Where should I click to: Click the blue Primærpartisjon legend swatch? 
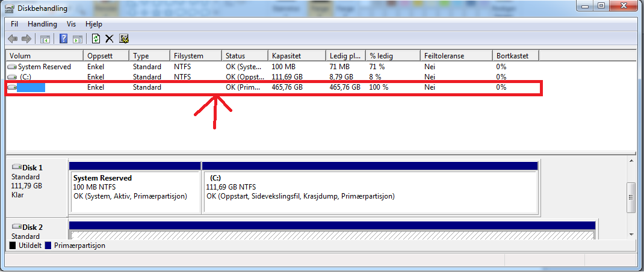click(48, 246)
